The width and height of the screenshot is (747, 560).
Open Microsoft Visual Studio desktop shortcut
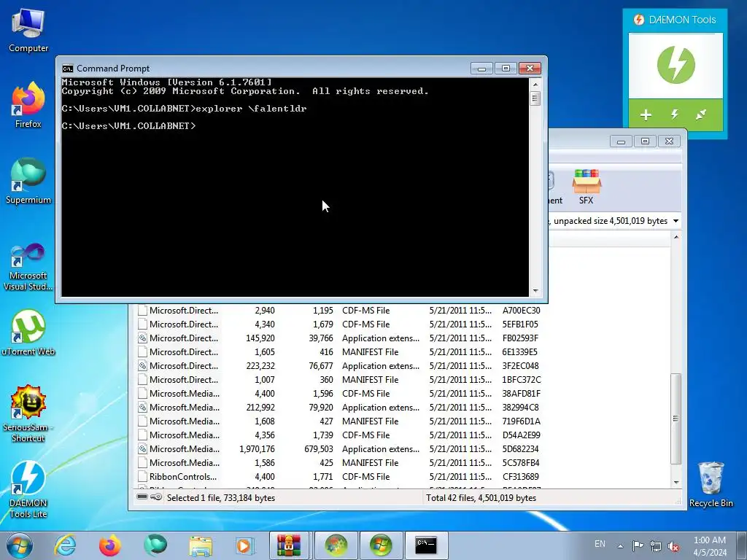point(28,268)
